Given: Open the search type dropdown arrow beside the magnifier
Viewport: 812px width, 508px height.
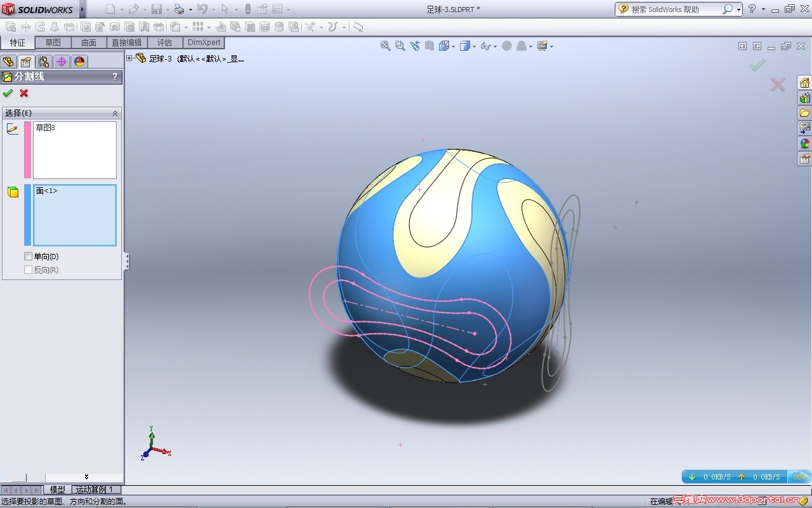Looking at the screenshot, I should click(x=738, y=10).
